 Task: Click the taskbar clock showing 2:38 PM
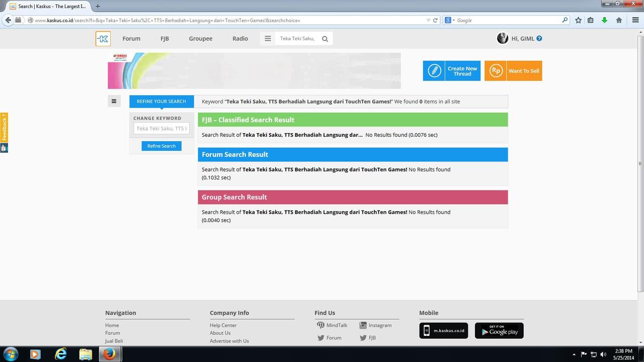pyautogui.click(x=623, y=354)
